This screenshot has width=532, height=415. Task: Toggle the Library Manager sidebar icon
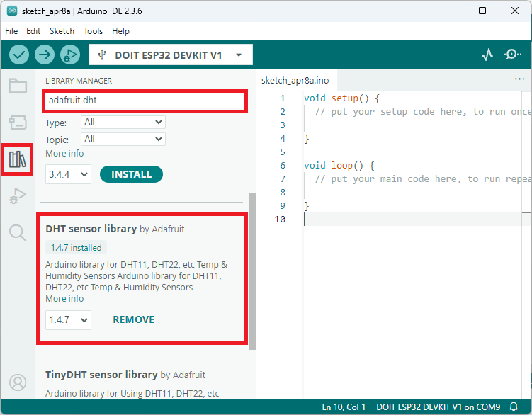[x=17, y=159]
